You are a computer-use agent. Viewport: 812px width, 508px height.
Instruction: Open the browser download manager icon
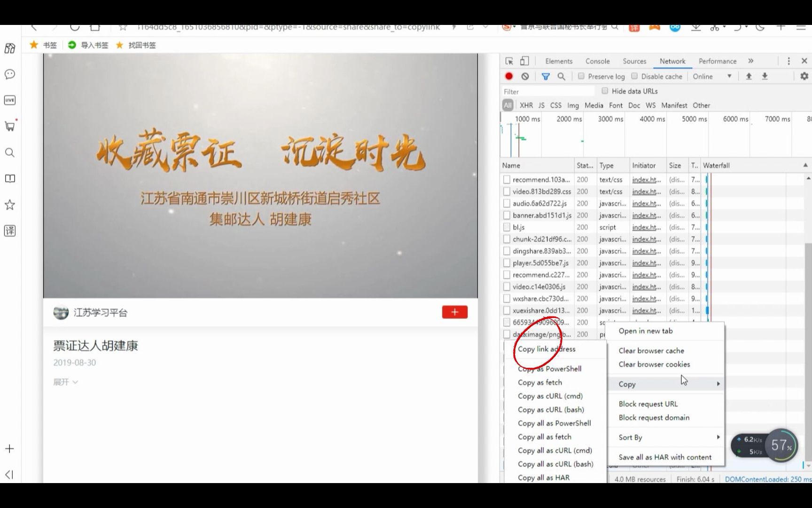pyautogui.click(x=695, y=27)
